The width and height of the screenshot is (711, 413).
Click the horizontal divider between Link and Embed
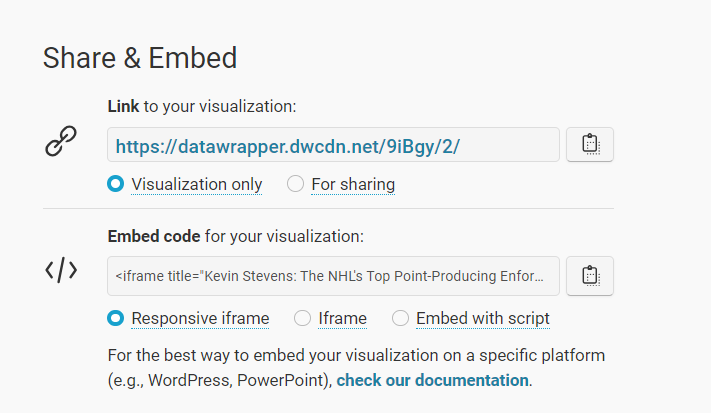328,209
